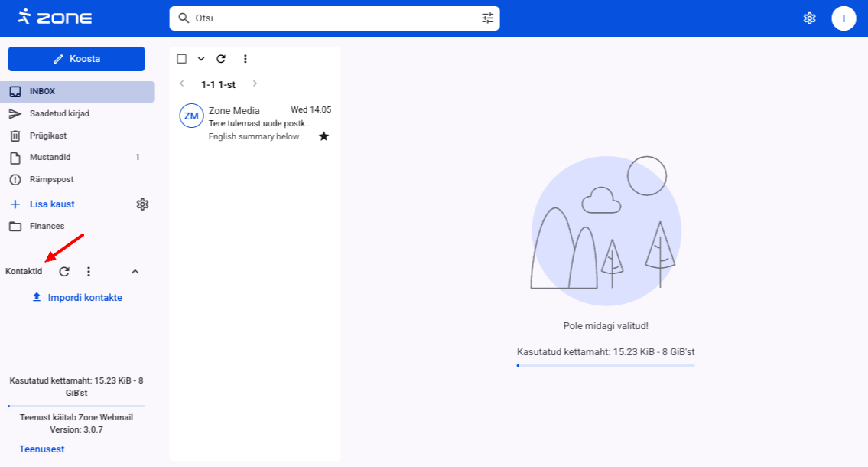This screenshot has height=467, width=868.
Task: Open search filter options icon
Action: pos(487,18)
